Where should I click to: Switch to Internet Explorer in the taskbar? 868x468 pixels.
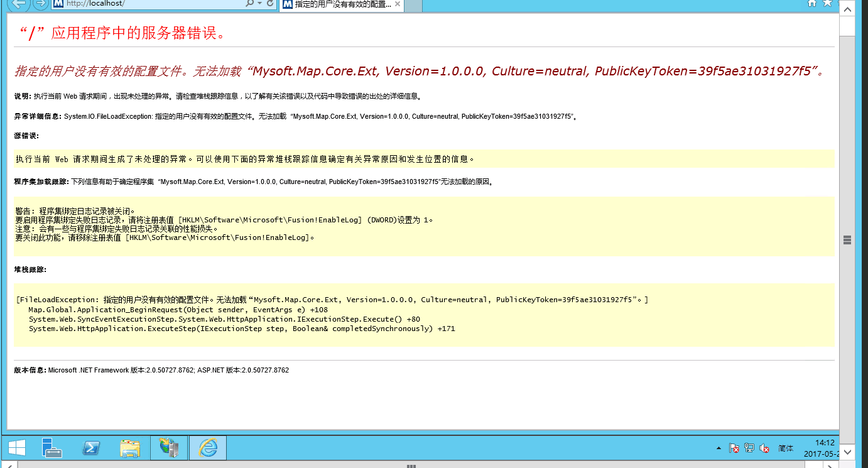(x=208, y=448)
